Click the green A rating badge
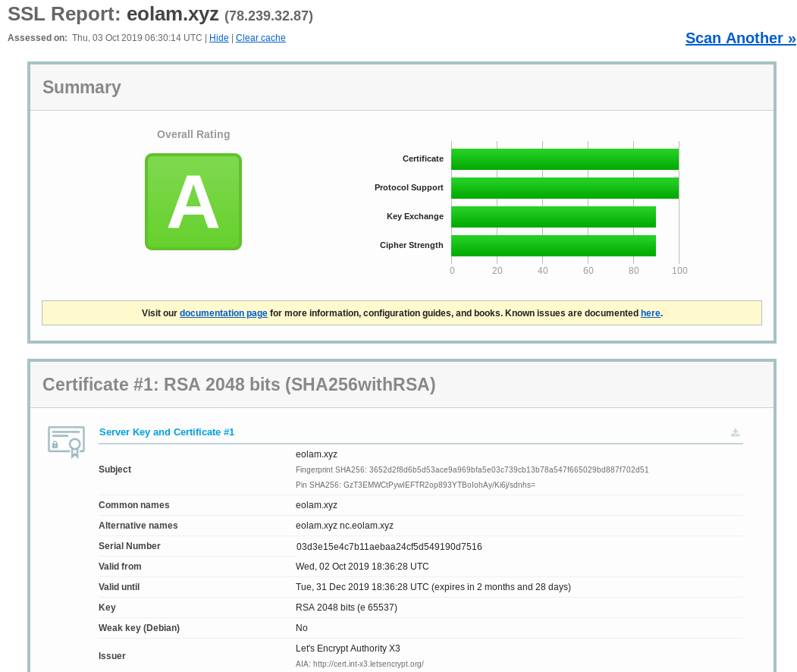Viewport: 797px width, 672px height. coord(193,202)
